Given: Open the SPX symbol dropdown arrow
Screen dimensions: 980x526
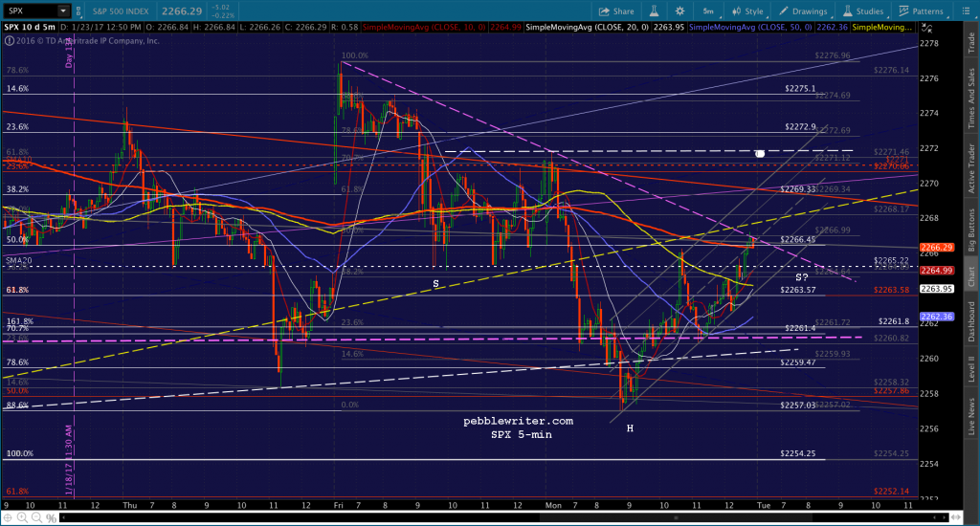Looking at the screenshot, I should pos(63,11).
